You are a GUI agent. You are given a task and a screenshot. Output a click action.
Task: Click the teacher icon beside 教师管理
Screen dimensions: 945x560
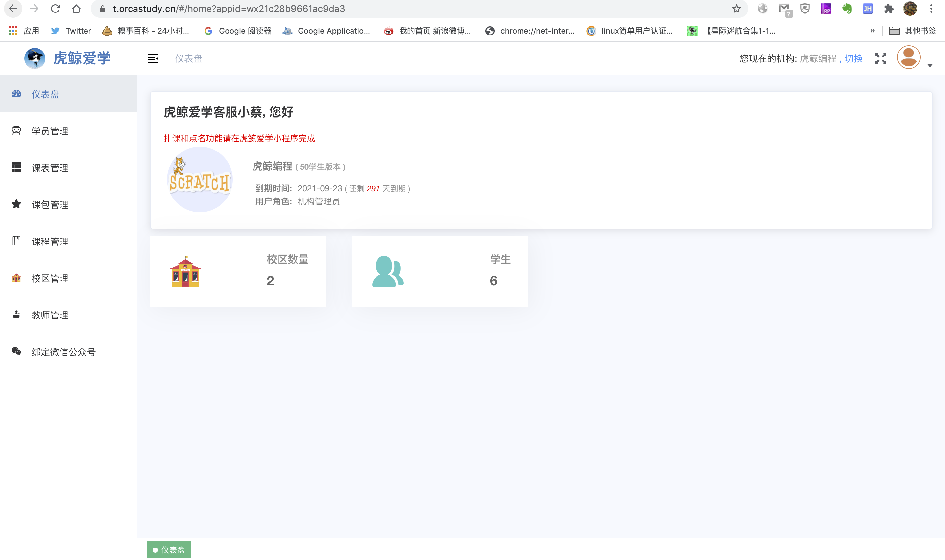click(16, 314)
